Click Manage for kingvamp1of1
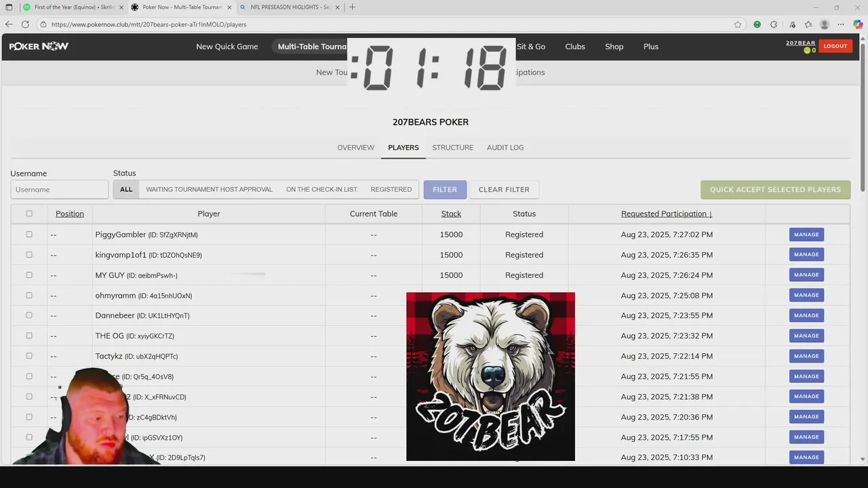Image resolution: width=868 pixels, height=488 pixels. tap(806, 255)
